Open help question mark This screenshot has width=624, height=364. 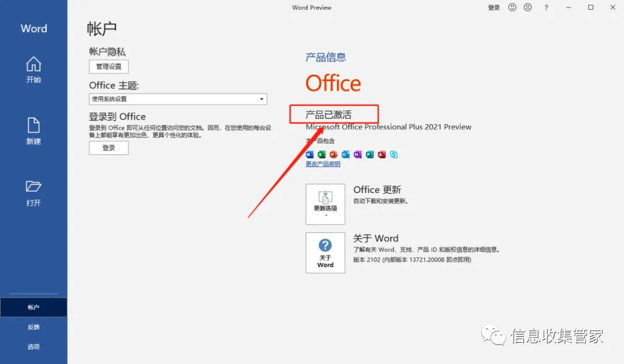click(547, 7)
